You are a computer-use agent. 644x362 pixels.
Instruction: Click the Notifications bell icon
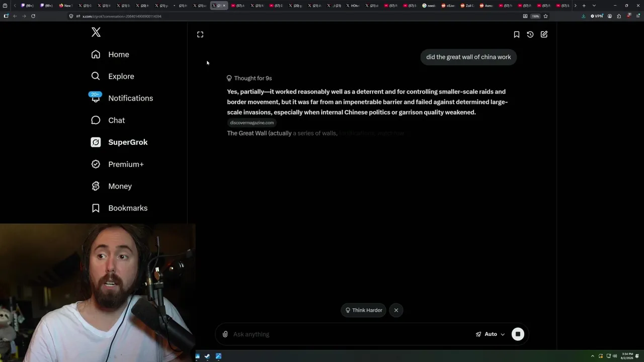point(96,98)
